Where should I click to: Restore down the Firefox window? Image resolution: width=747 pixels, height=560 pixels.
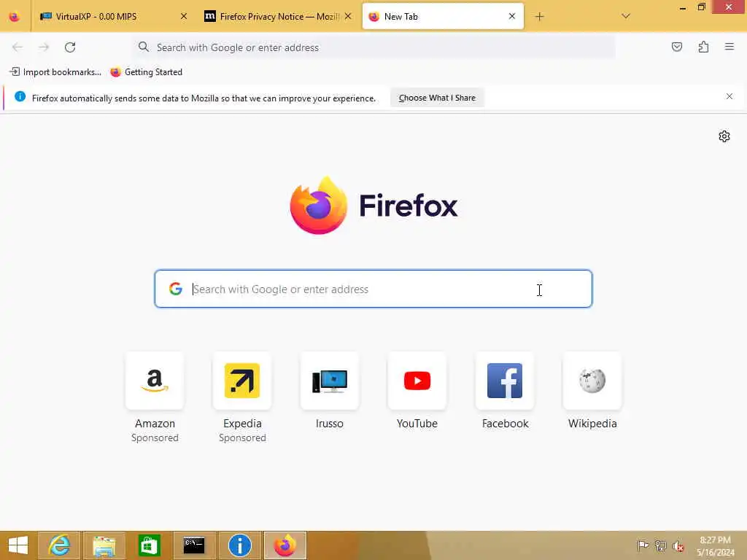701,7
